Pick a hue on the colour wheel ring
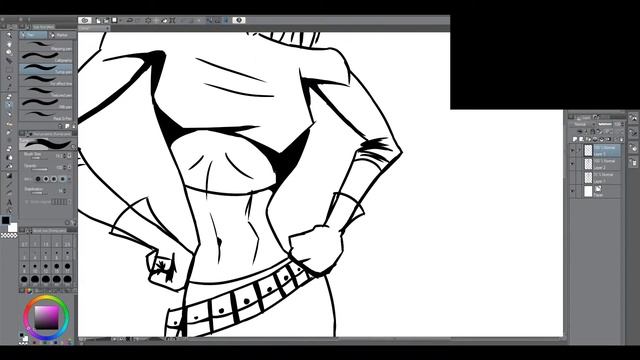Image resolution: width=640 pixels, height=360 pixels. tap(46, 298)
